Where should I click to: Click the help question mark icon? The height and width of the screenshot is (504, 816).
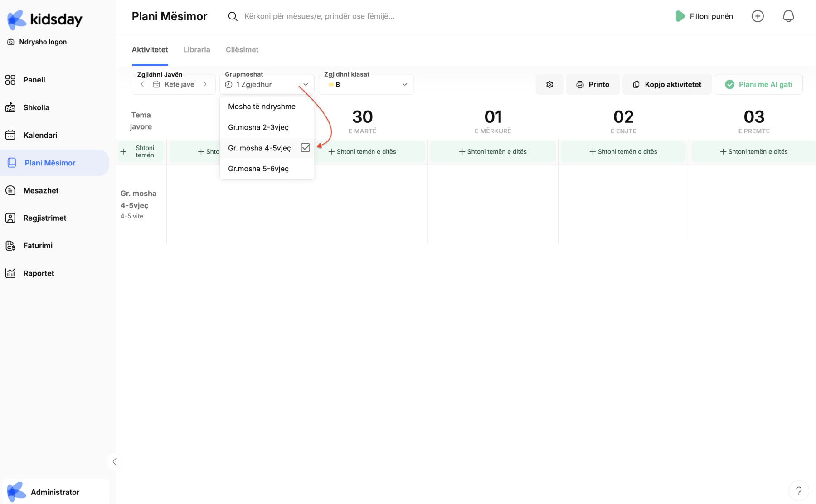(x=799, y=491)
